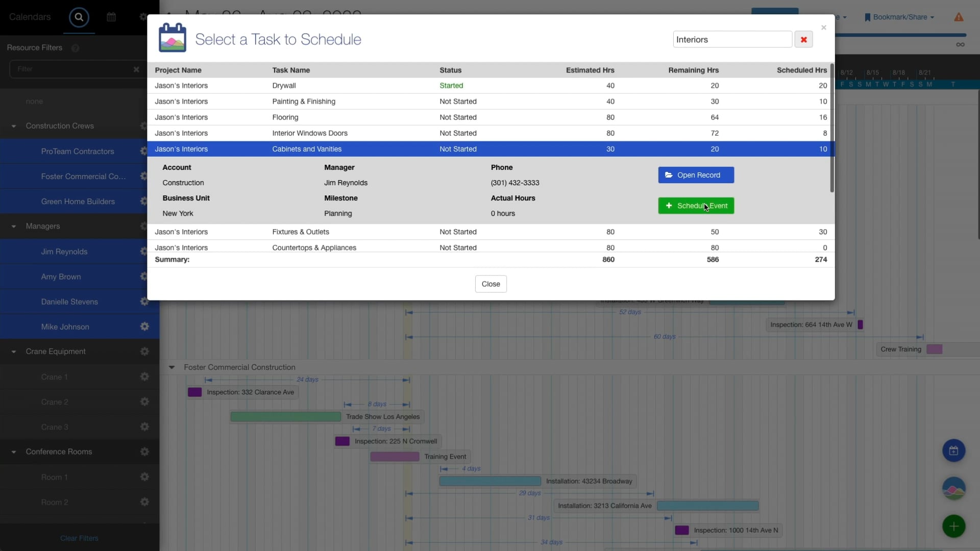Open gear settings for Crane 1
This screenshot has width=980, height=551.
click(144, 377)
